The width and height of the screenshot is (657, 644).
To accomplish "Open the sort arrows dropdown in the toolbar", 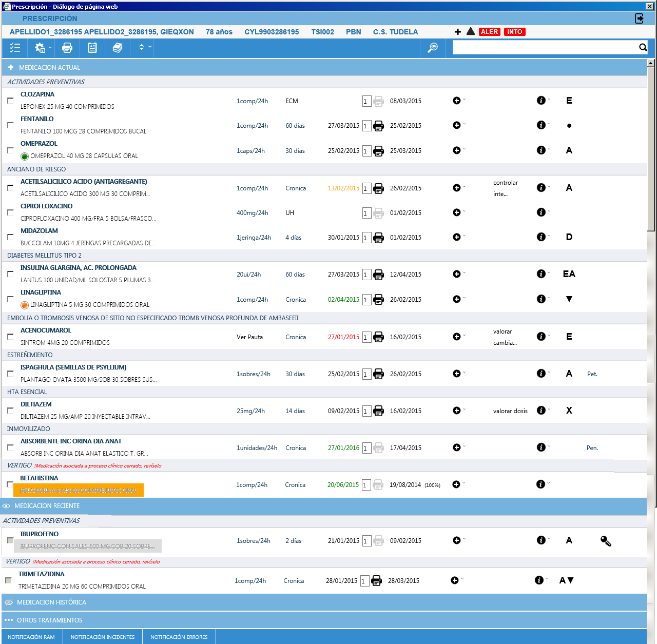I will 145,47.
